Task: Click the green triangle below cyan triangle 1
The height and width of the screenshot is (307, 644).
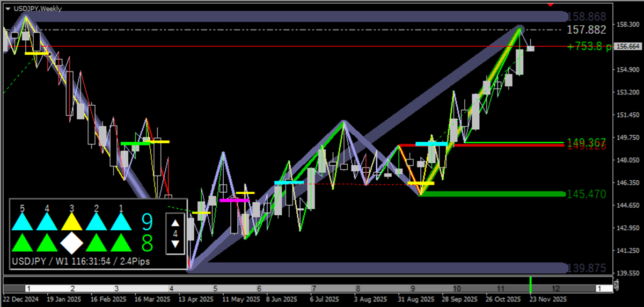Action: (x=121, y=243)
